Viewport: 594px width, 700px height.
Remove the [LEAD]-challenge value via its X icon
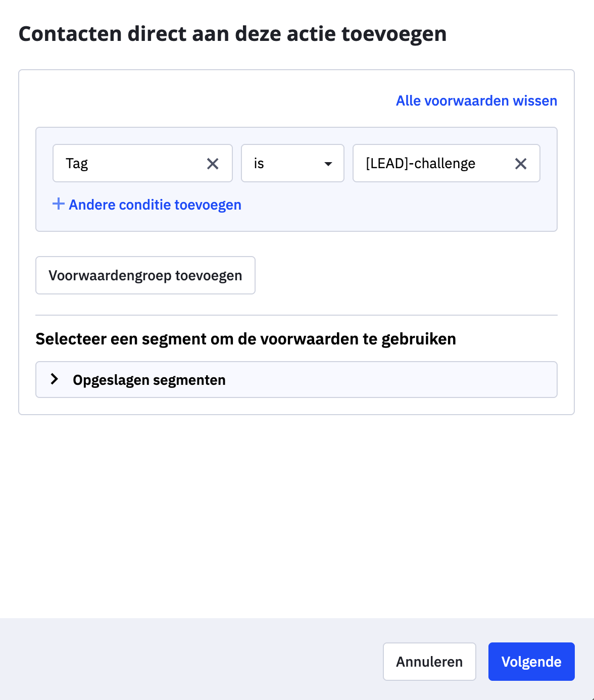pyautogui.click(x=521, y=163)
